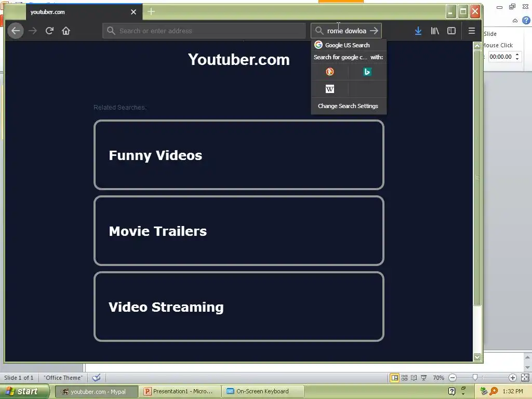The image size is (532, 399).
Task: Select Google US Search suggestion
Action: tap(349, 45)
